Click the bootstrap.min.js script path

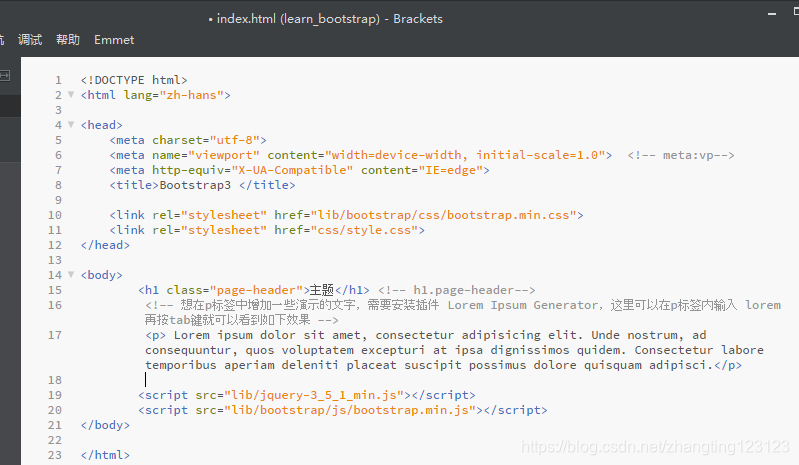[350, 410]
